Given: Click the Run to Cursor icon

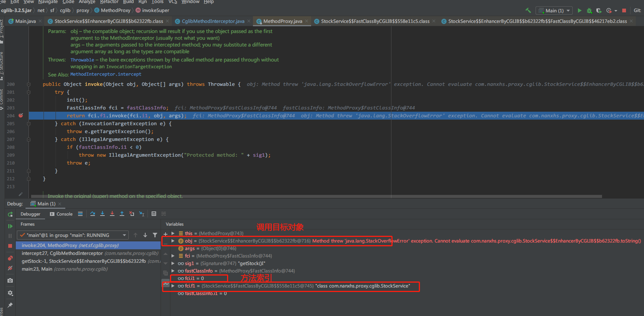Looking at the screenshot, I should [141, 214].
